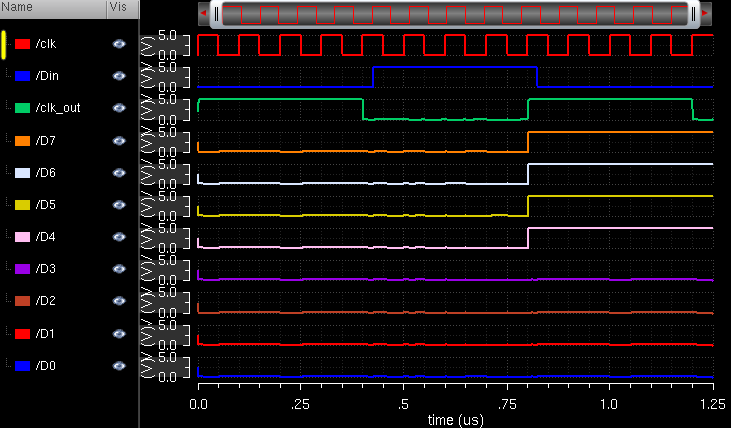Click the eye icon for /D2
The width and height of the screenshot is (731, 428).
tap(119, 302)
